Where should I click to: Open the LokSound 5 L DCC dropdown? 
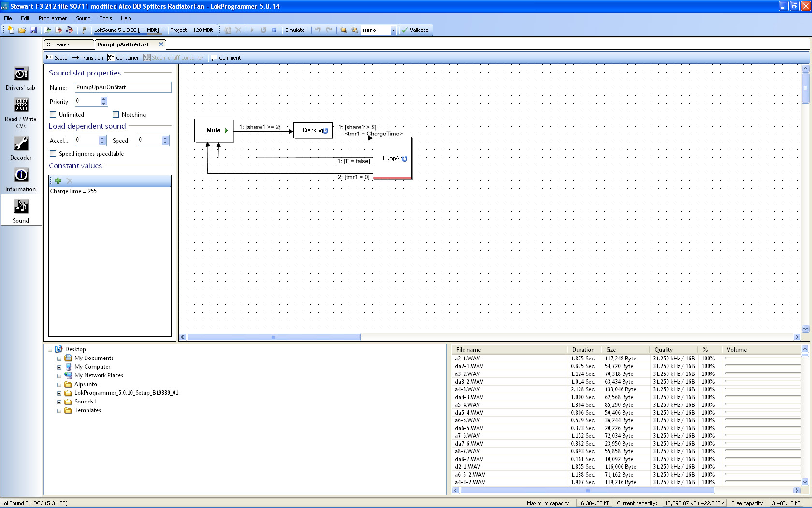[x=129, y=30]
